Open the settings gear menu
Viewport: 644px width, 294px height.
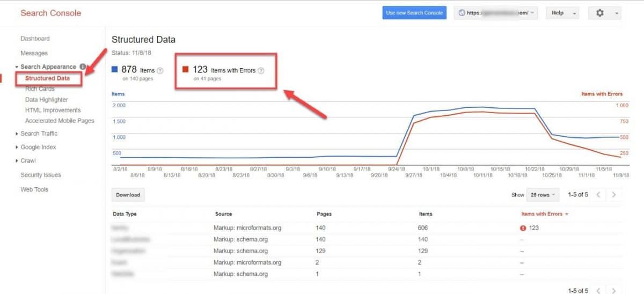(x=605, y=13)
